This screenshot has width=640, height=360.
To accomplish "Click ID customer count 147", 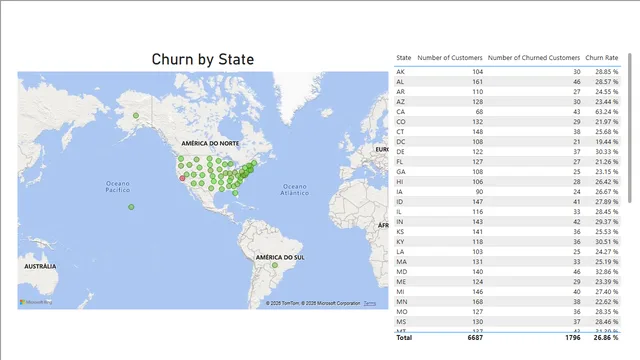I will point(477,202).
